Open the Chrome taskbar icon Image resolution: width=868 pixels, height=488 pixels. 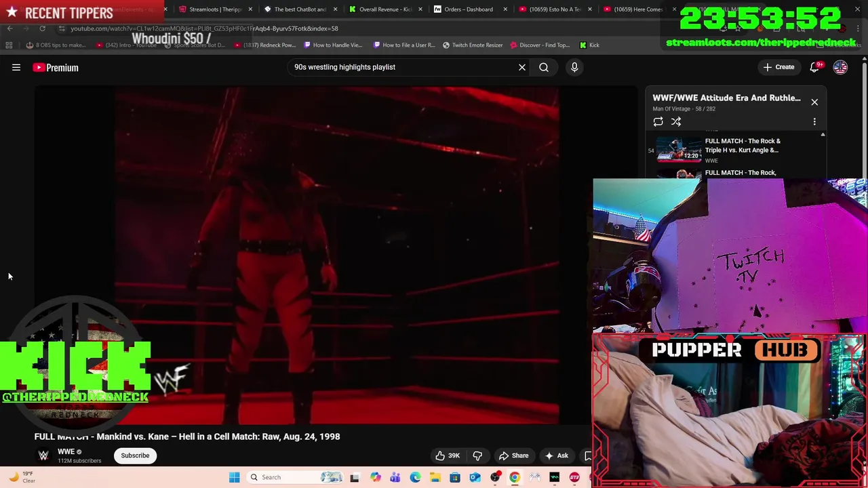pyautogui.click(x=515, y=477)
